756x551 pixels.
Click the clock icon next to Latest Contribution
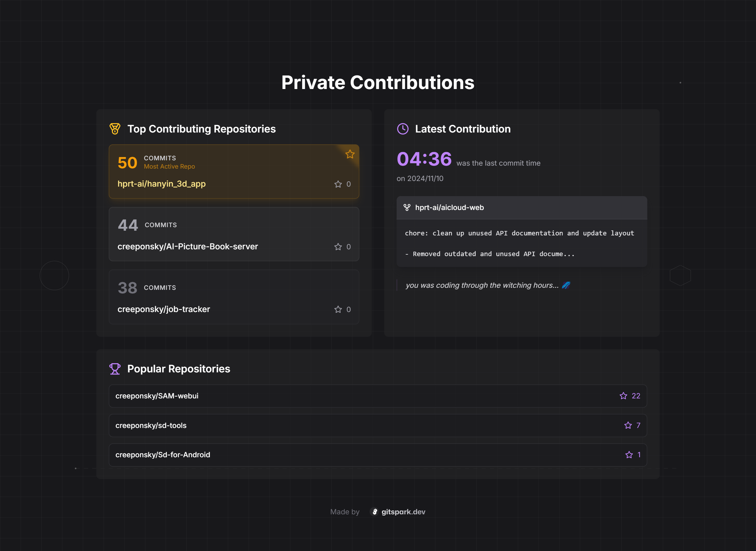403,129
